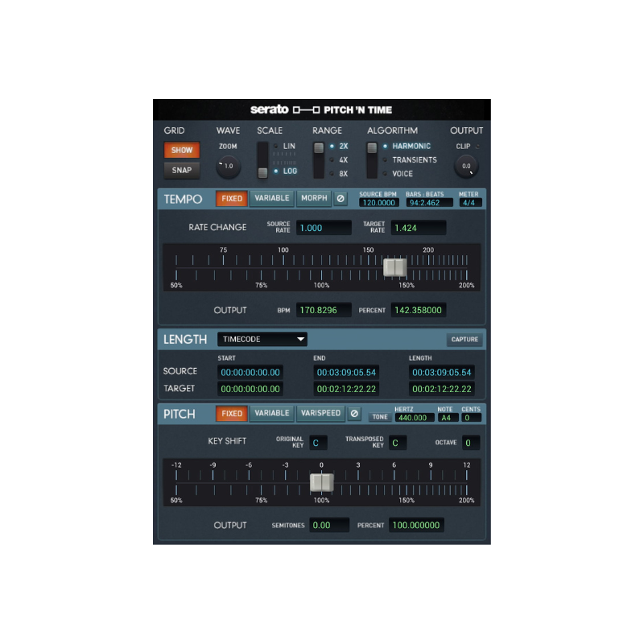Image resolution: width=644 pixels, height=644 pixels.
Task: Select the 4X range option
Action: point(339,159)
